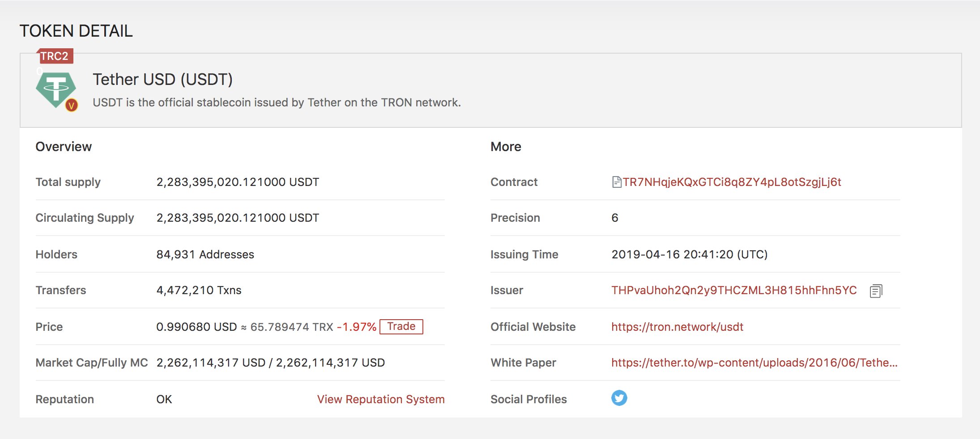Click the 4,472,210 Txns transfers value
Image resolution: width=980 pixels, height=439 pixels.
[199, 290]
